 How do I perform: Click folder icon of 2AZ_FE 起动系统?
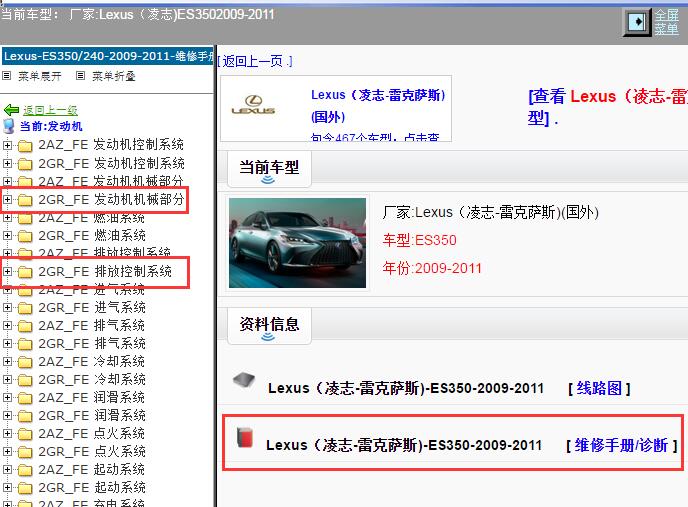[x=25, y=470]
